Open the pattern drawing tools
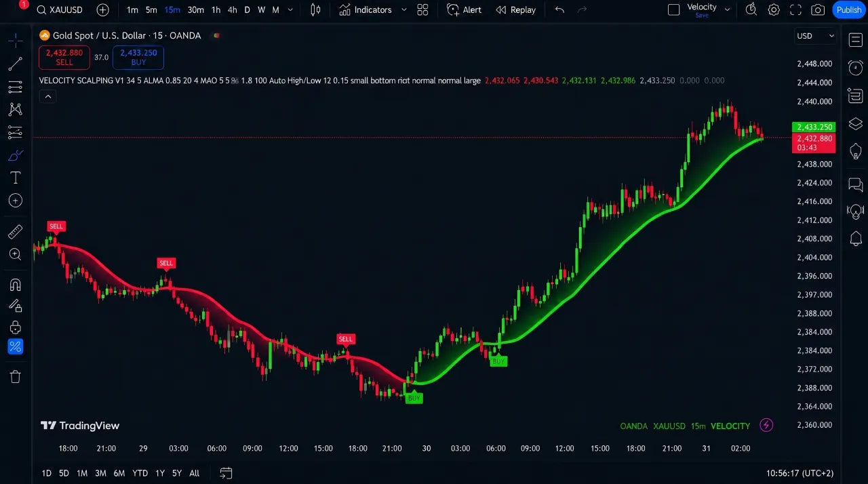 [15, 109]
